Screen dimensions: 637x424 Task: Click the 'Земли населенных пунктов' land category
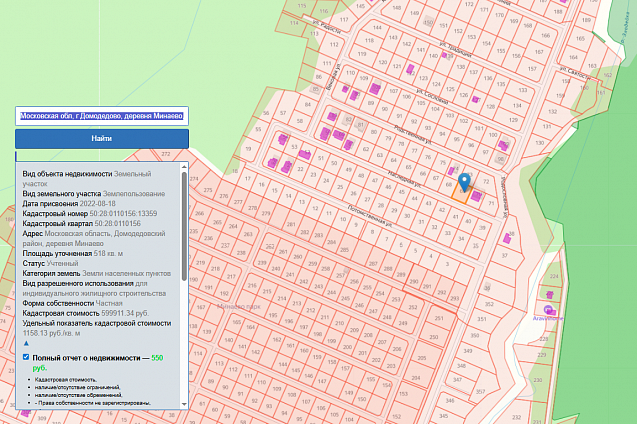126,273
